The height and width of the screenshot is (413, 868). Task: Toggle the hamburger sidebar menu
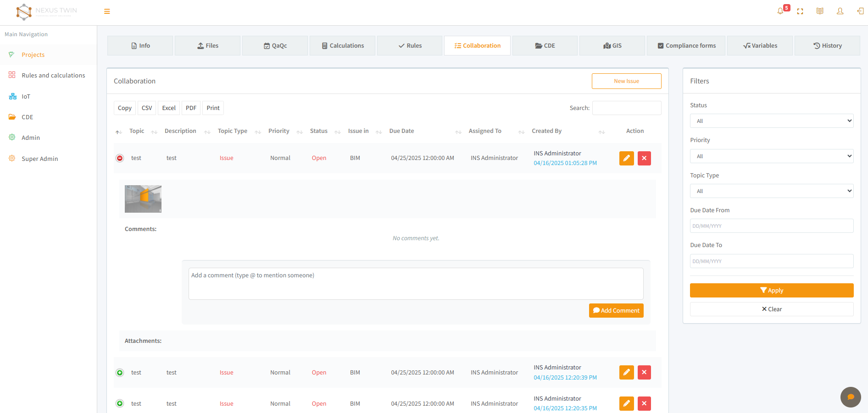coord(107,11)
